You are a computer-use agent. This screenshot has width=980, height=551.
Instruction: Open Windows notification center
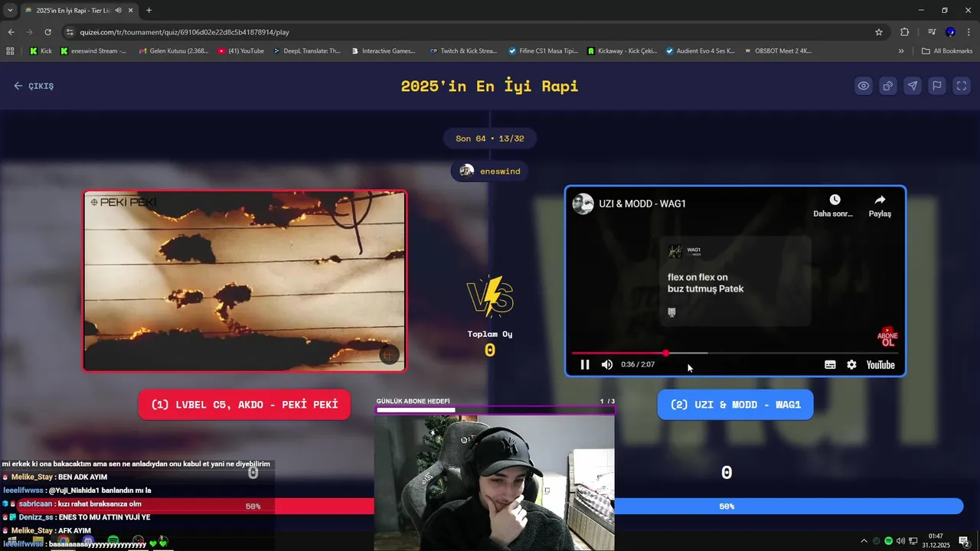click(x=964, y=541)
